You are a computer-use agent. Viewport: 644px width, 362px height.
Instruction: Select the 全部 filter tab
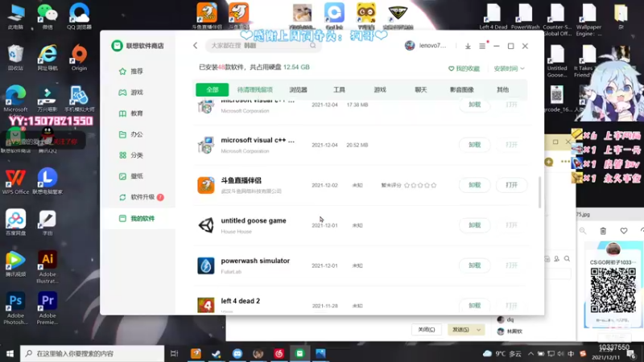pyautogui.click(x=213, y=89)
